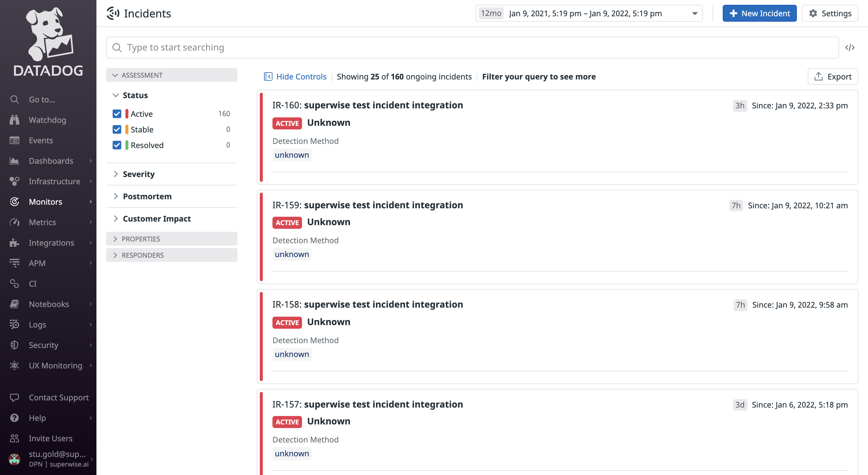Open the Dashboards menu
This screenshot has height=475, width=868.
51,160
